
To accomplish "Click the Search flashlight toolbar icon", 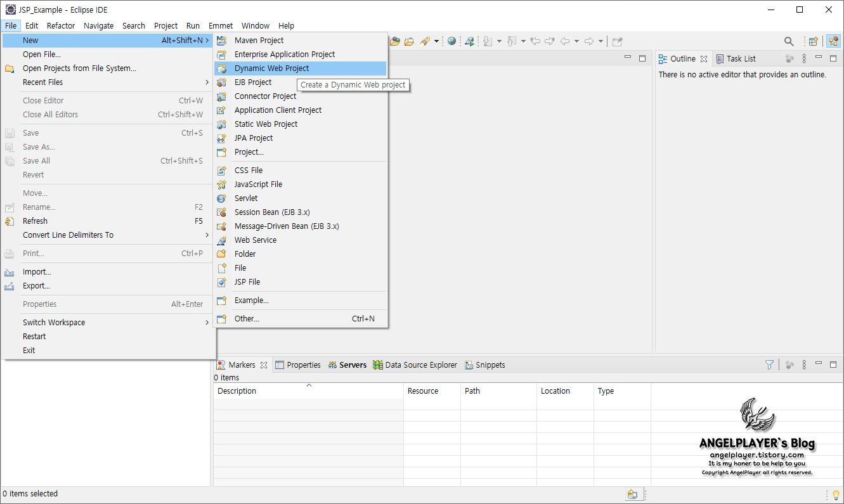I will click(x=425, y=41).
